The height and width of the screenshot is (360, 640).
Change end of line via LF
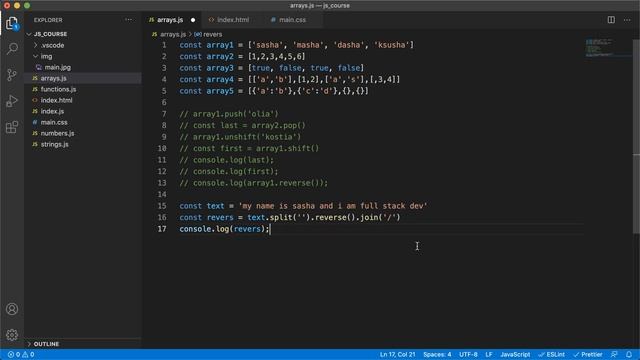coord(489,354)
